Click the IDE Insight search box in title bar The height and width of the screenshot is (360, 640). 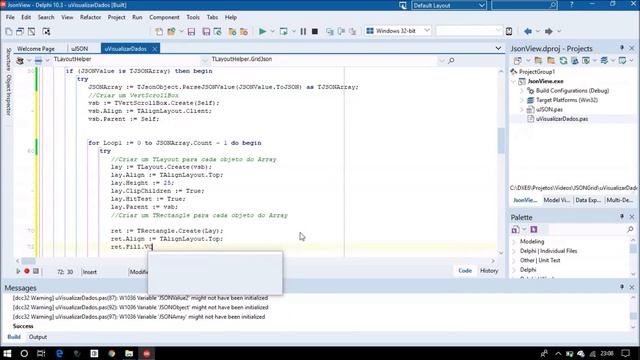pos(524,5)
